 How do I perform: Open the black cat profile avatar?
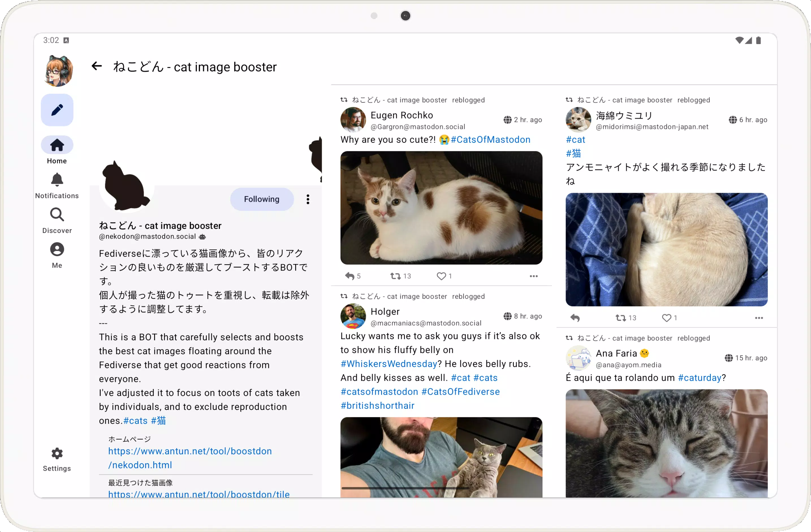(126, 186)
